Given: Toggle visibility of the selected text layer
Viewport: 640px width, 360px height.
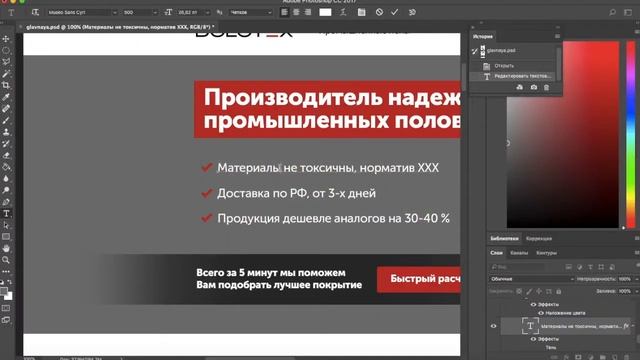Looking at the screenshot, I should [x=493, y=326].
